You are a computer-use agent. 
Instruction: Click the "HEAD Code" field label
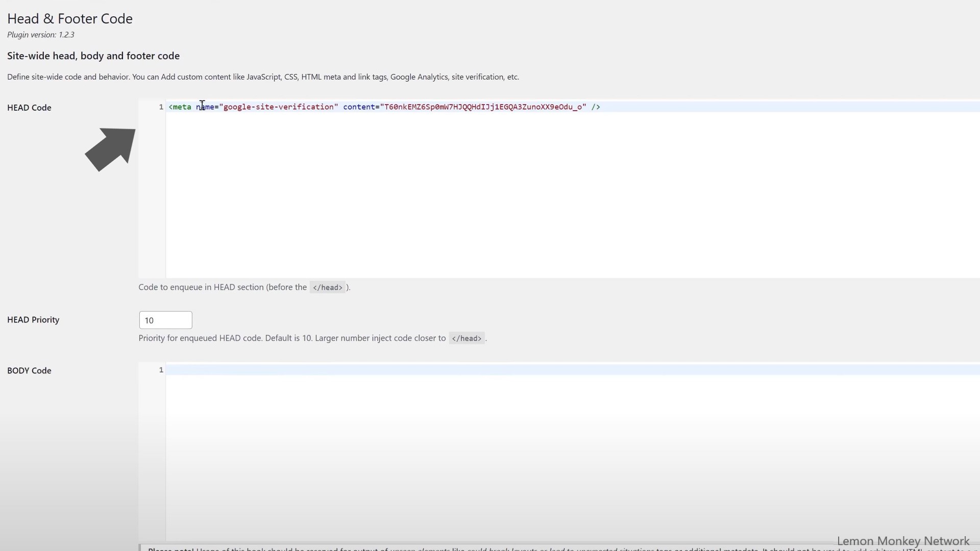click(x=29, y=108)
